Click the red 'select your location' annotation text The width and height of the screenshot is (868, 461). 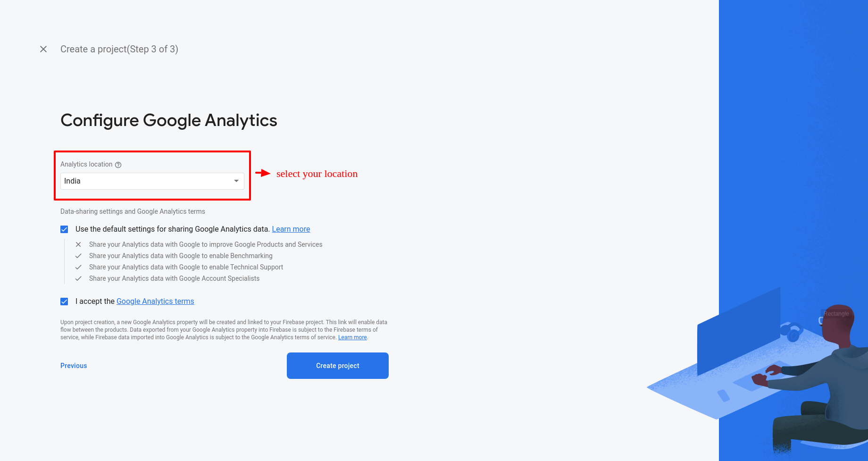click(x=317, y=174)
